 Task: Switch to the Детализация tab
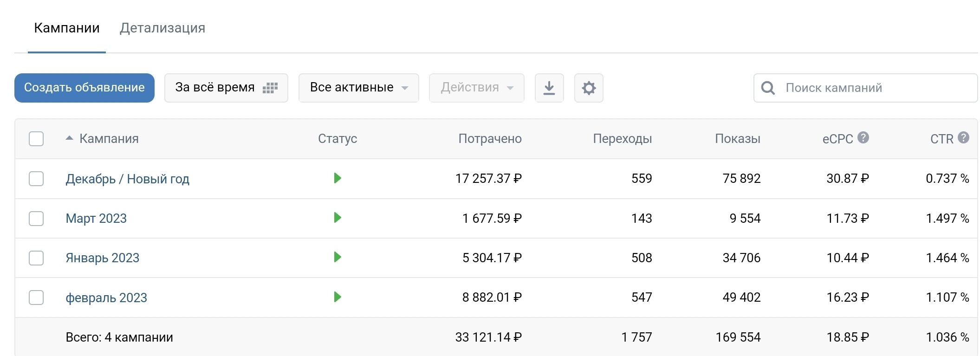pos(162,28)
